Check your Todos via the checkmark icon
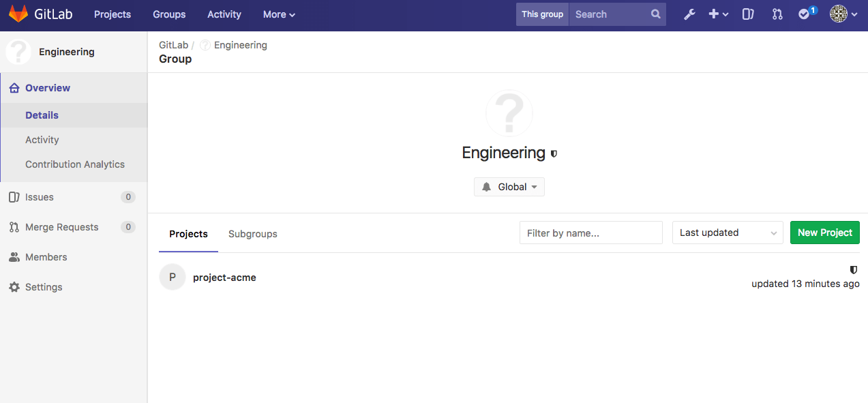Image resolution: width=868 pixels, height=403 pixels. coord(804,14)
